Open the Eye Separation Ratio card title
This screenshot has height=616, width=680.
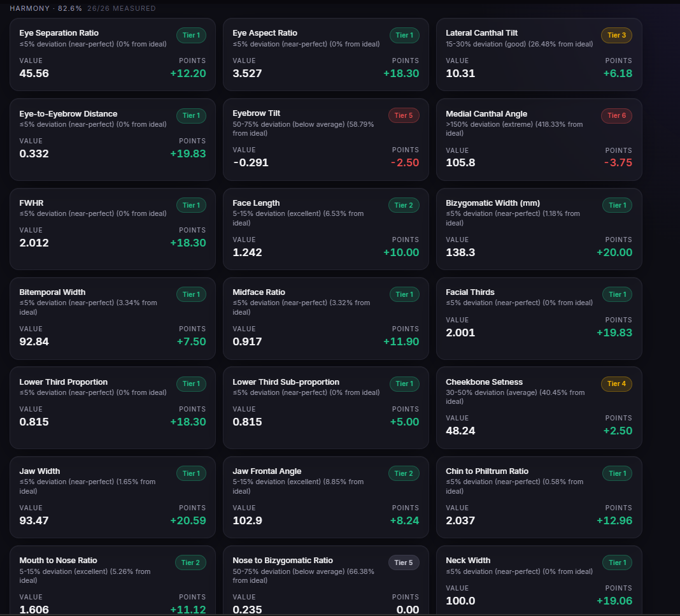point(59,33)
